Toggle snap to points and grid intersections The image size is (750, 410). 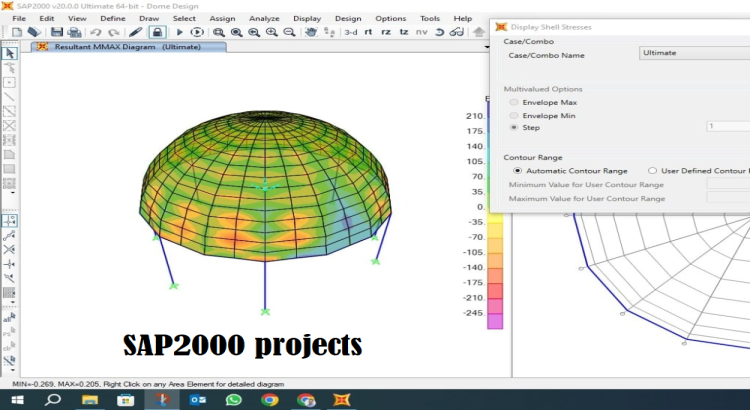[x=10, y=221]
